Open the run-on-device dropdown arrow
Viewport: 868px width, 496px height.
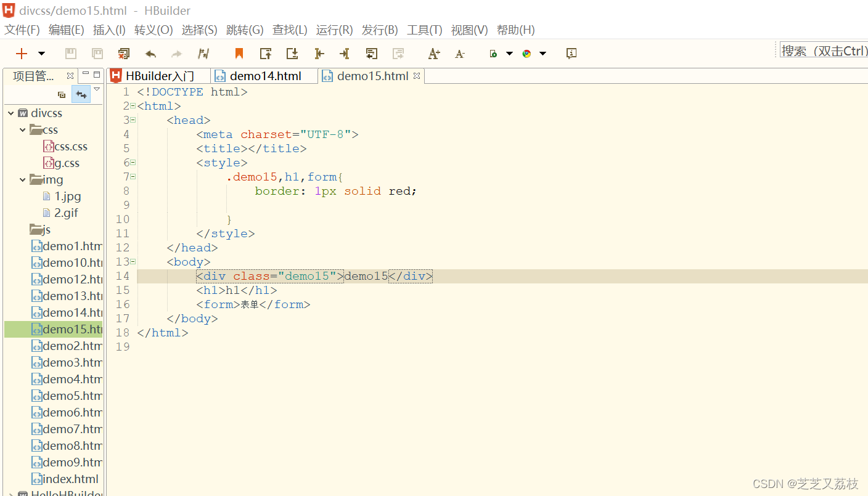tap(509, 54)
